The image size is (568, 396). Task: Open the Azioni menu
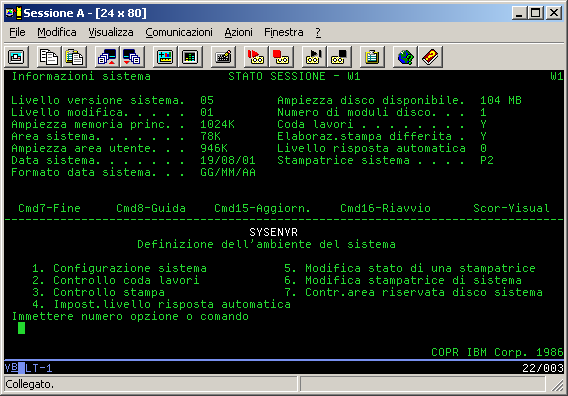pos(238,32)
